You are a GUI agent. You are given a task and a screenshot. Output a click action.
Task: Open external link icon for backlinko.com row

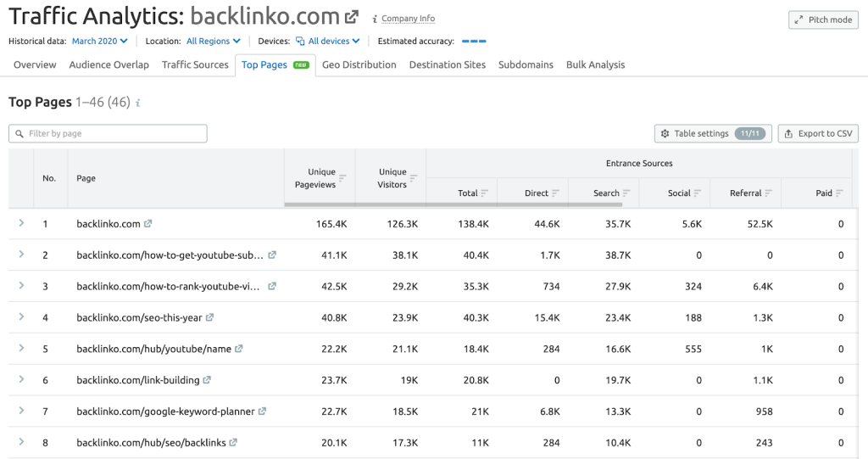pos(147,223)
